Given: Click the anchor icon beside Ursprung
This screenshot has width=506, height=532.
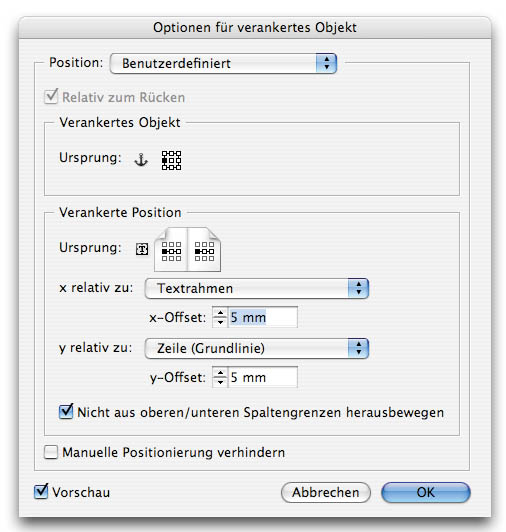Looking at the screenshot, I should (141, 159).
